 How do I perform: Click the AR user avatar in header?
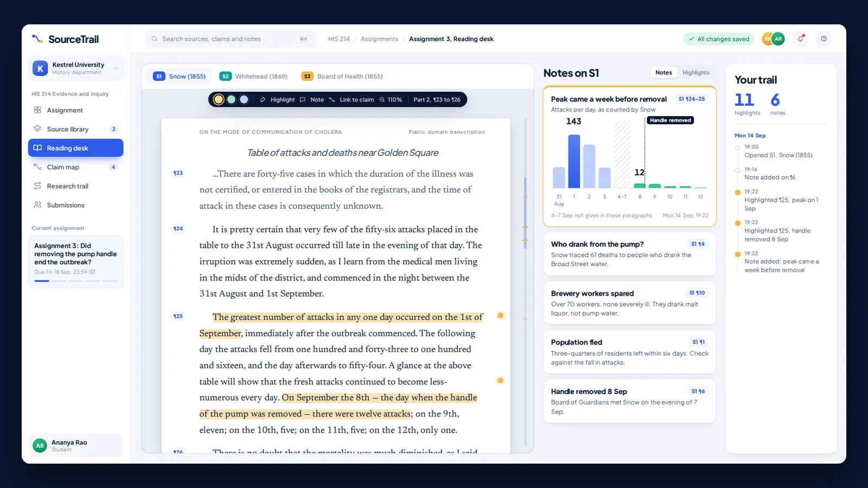click(x=778, y=39)
